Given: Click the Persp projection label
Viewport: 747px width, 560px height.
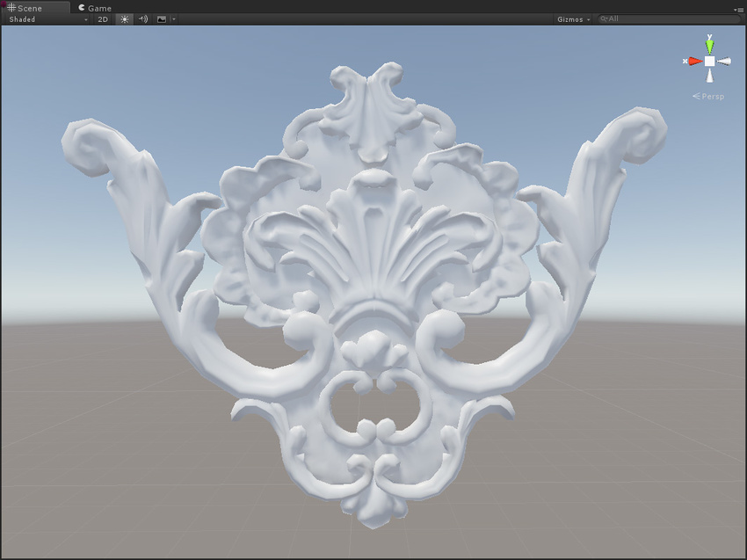Looking at the screenshot, I should [x=709, y=96].
